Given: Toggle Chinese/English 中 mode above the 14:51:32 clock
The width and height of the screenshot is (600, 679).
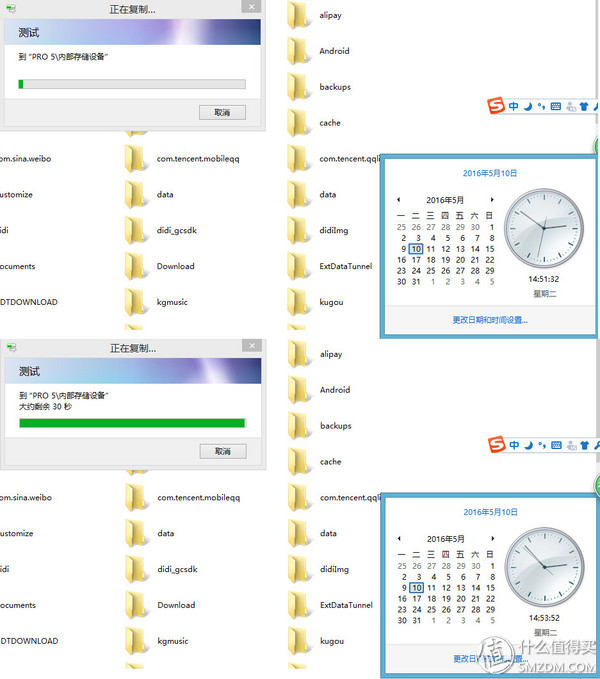Looking at the screenshot, I should (x=513, y=106).
